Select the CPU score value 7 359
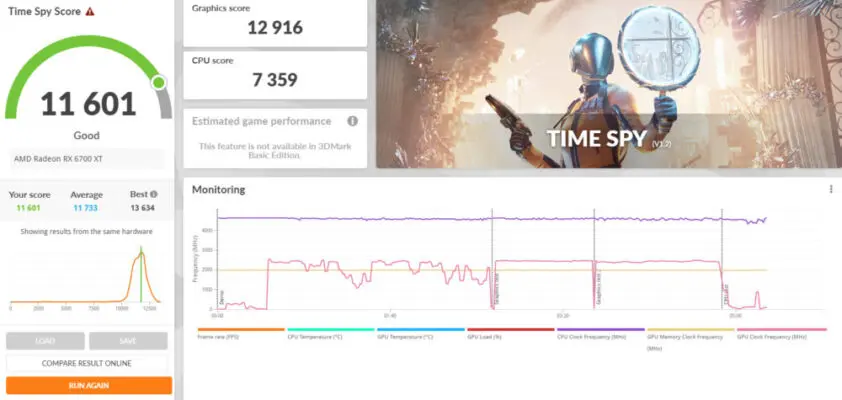 point(275,80)
